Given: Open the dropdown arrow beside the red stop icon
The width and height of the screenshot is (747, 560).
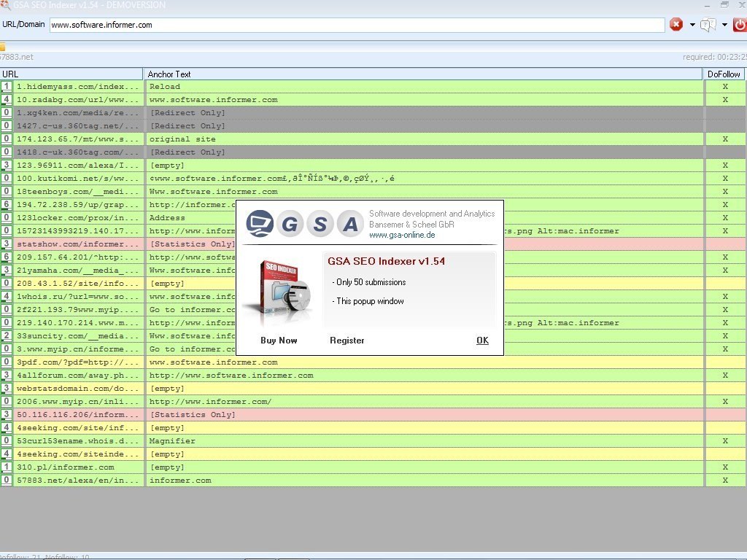Looking at the screenshot, I should (x=692, y=25).
